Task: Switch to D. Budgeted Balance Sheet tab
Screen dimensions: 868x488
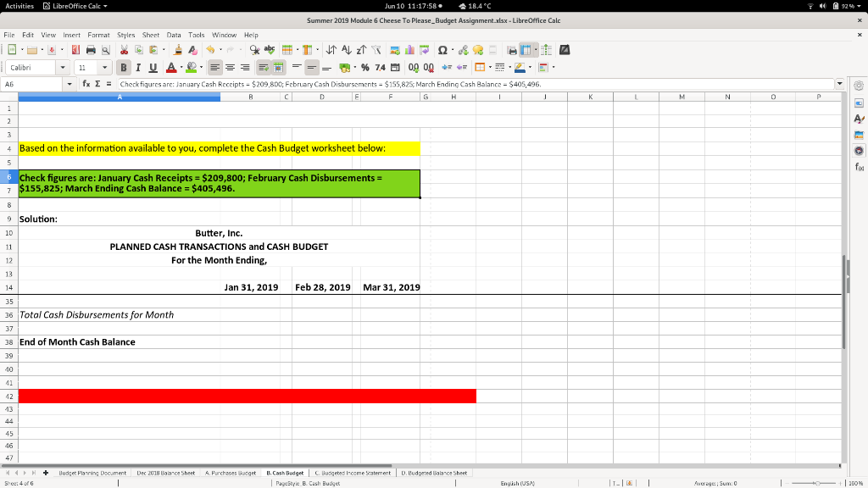Action: (434, 473)
